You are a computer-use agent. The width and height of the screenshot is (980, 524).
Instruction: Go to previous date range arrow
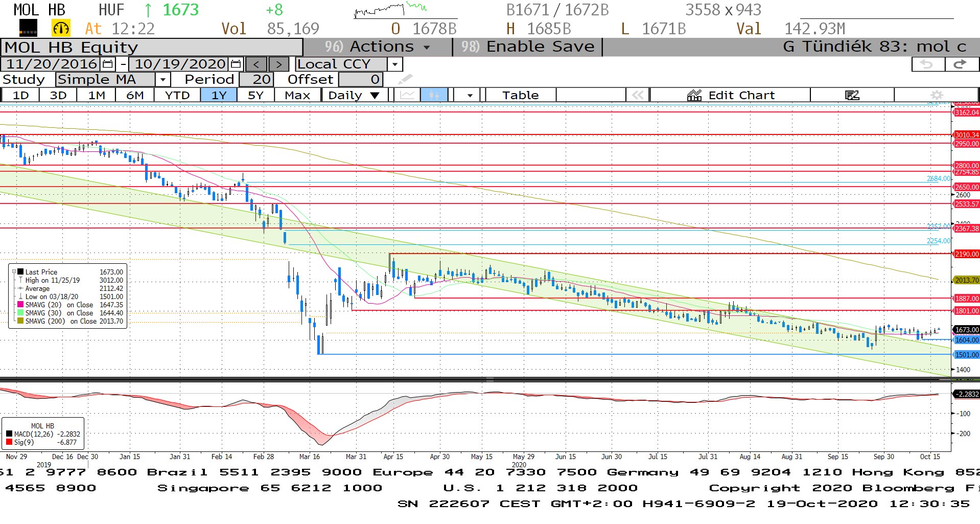pyautogui.click(x=256, y=64)
